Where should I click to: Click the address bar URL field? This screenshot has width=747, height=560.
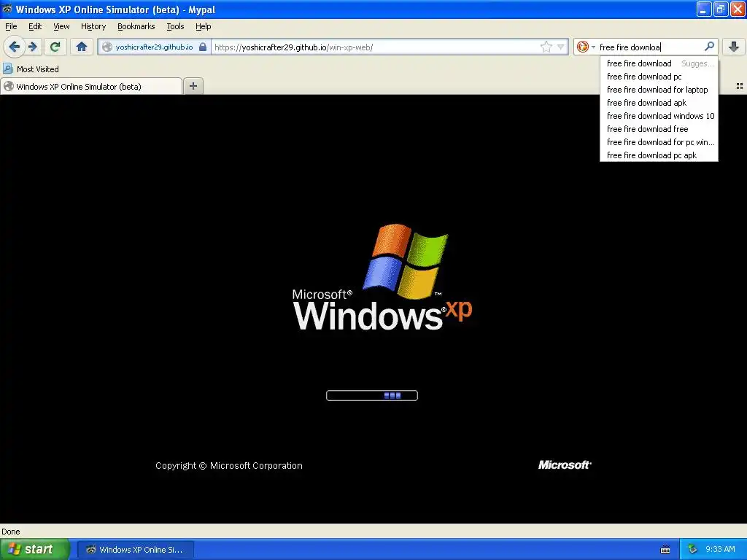[376, 47]
